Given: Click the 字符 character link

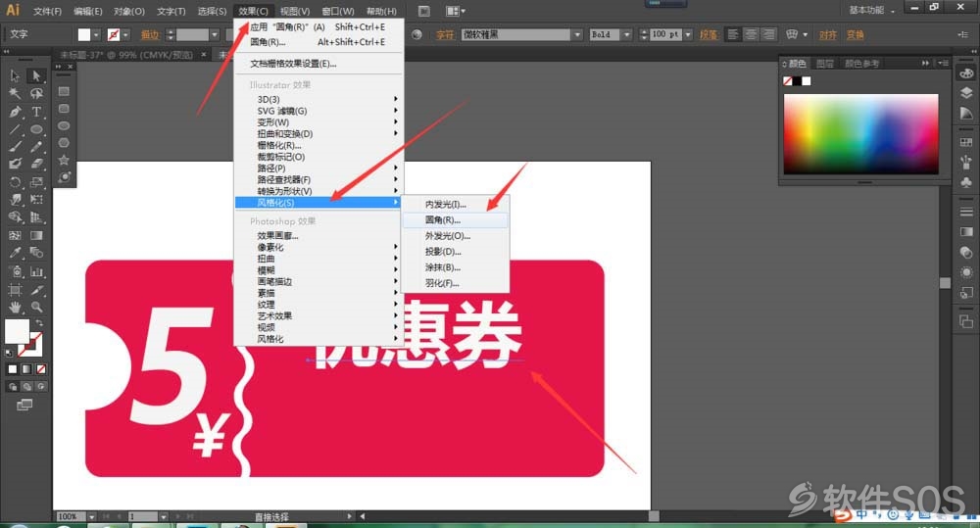Looking at the screenshot, I should pos(445,35).
